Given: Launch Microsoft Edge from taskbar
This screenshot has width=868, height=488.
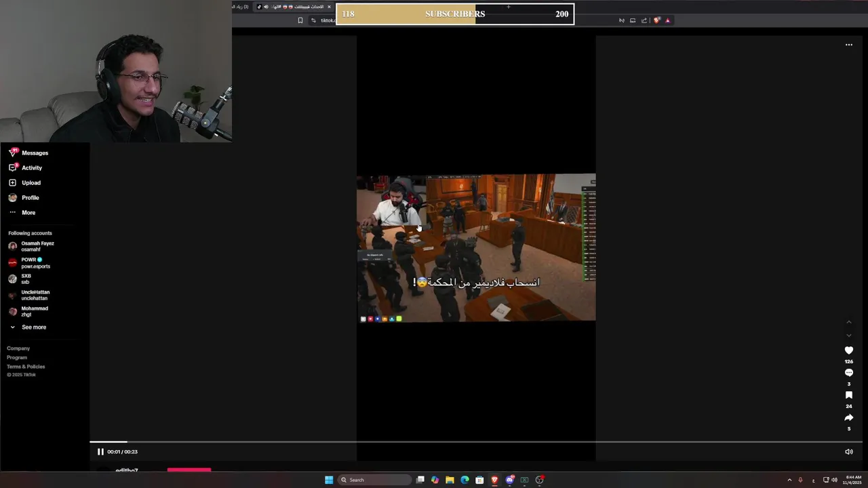Looking at the screenshot, I should [x=465, y=480].
